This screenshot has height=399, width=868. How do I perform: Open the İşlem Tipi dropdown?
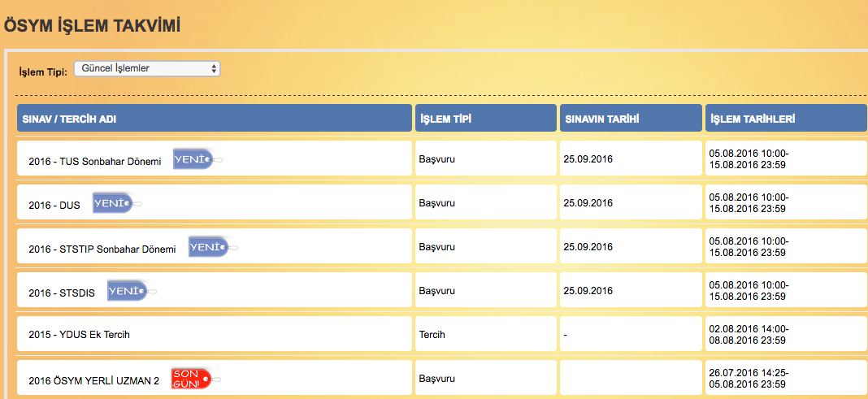[x=147, y=69]
